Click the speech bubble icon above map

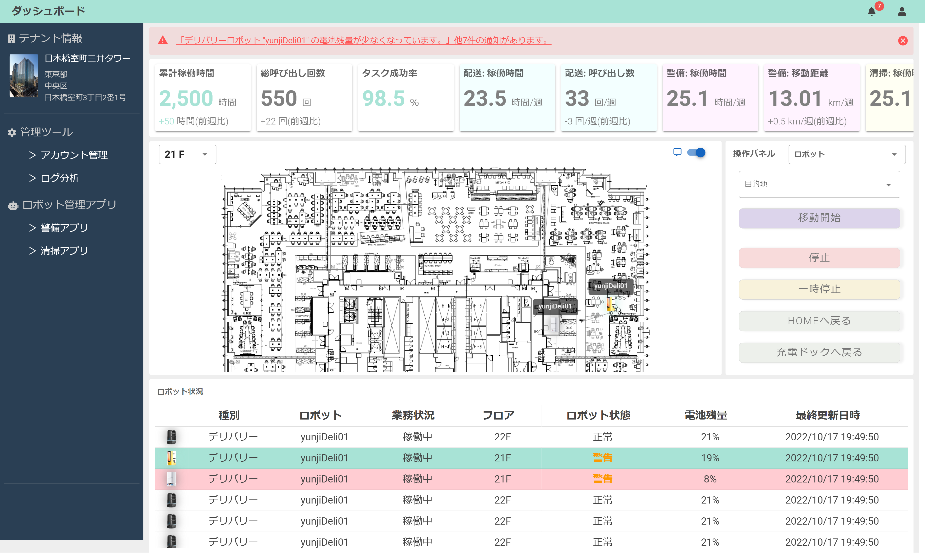tap(677, 152)
